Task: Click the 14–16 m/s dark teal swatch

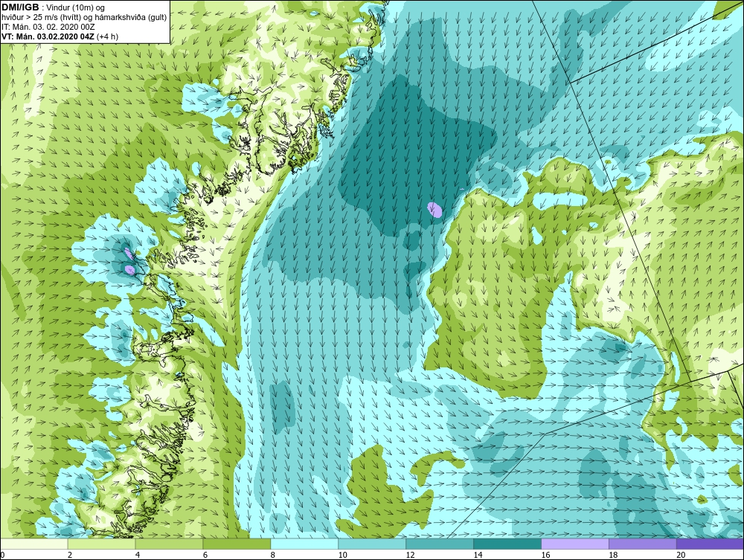Action: coord(507,544)
